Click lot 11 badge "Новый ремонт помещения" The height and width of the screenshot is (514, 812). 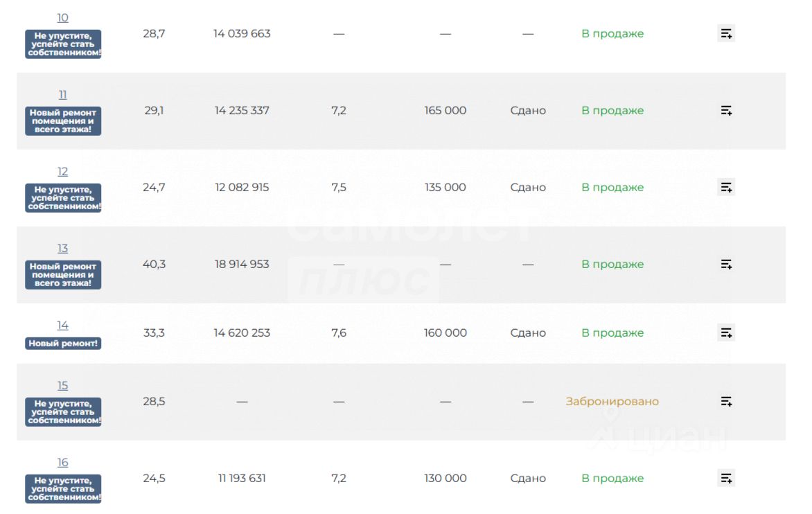[63, 121]
